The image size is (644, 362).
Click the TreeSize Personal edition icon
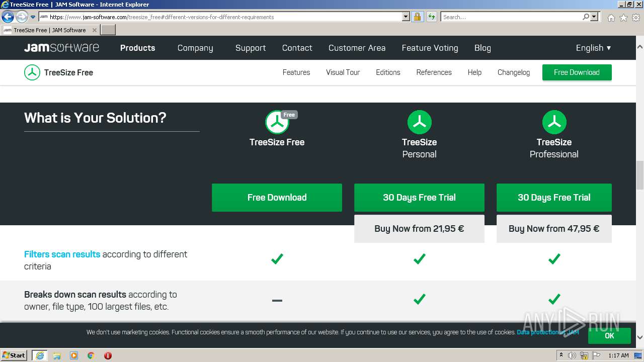coord(419,122)
